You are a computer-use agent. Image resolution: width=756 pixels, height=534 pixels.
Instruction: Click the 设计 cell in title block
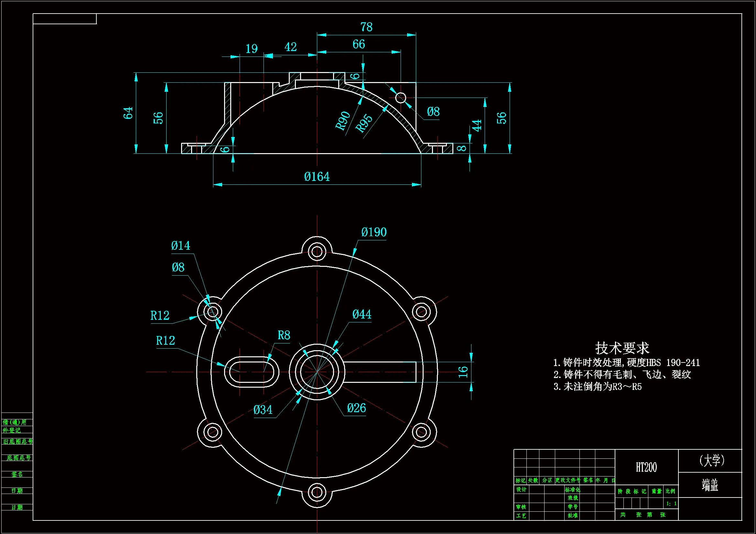521,490
